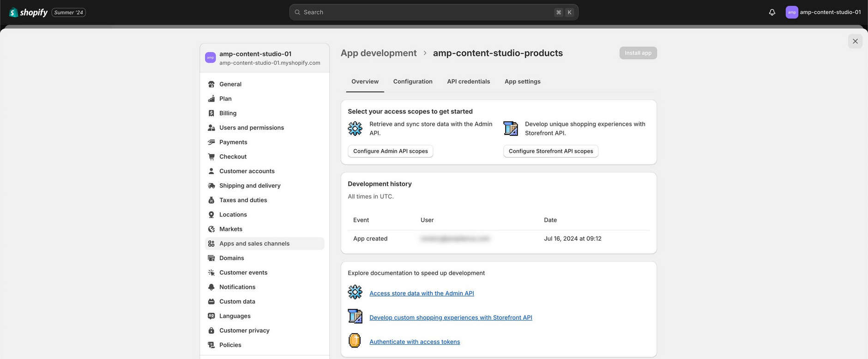Screen dimensions: 868x359
Task: Click the gear icon beside Access store data link
Action: tap(355, 292)
